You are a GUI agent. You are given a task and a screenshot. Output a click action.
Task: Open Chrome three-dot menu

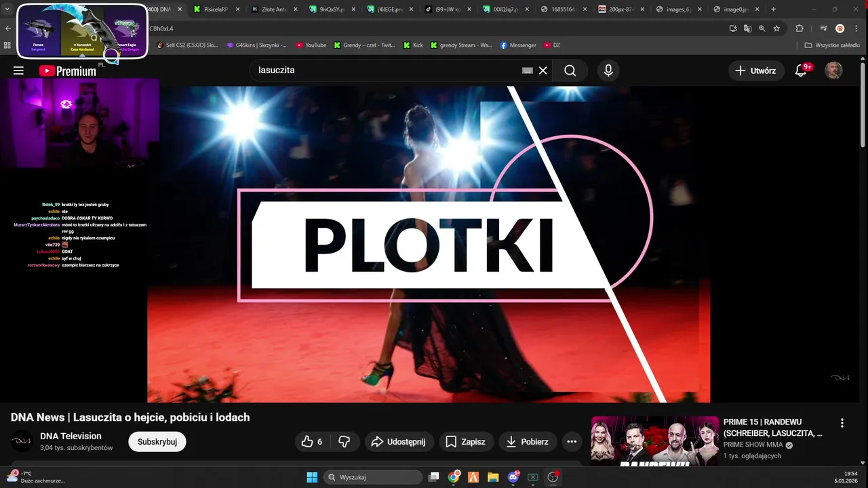[x=856, y=28]
